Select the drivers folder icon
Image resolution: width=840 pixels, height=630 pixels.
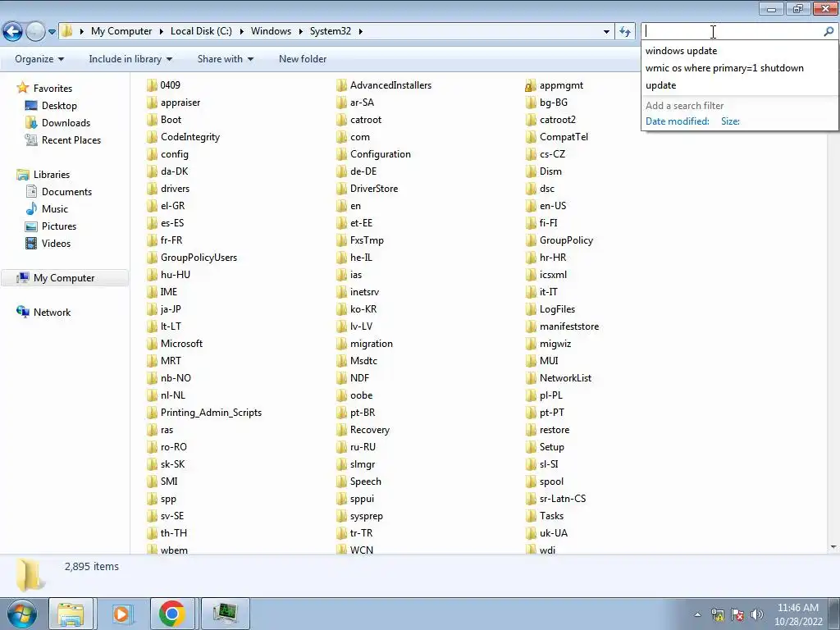coord(152,189)
